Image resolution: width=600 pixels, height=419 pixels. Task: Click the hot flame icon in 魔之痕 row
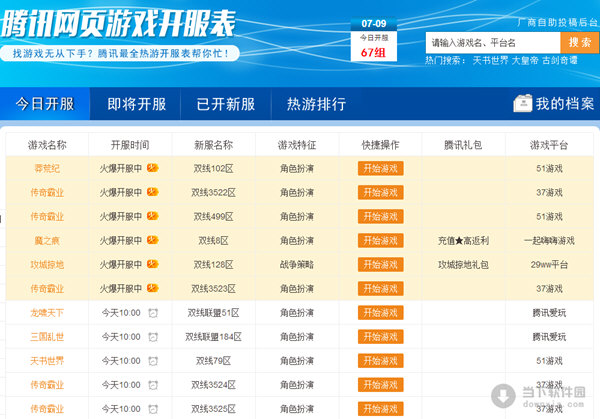[153, 240]
